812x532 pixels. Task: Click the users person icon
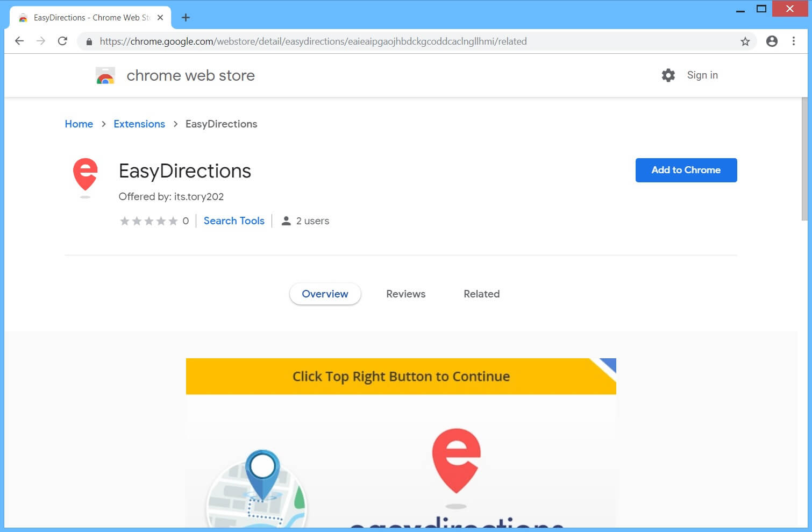tap(286, 221)
